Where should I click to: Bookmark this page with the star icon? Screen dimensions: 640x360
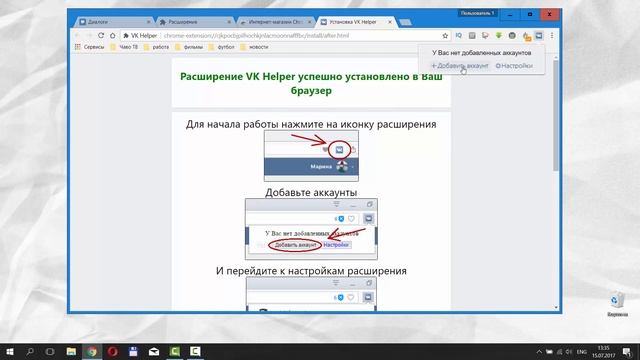point(445,36)
